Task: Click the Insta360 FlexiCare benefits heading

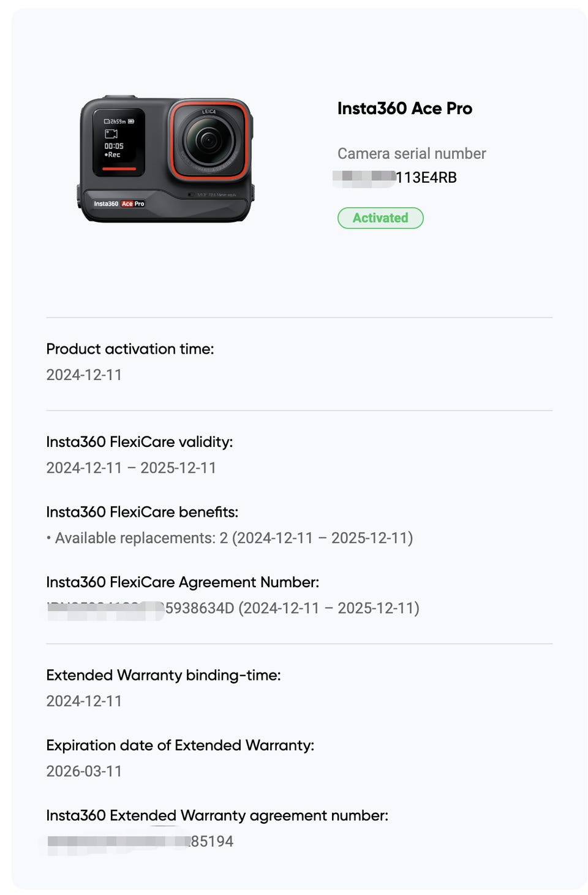Action: click(142, 512)
